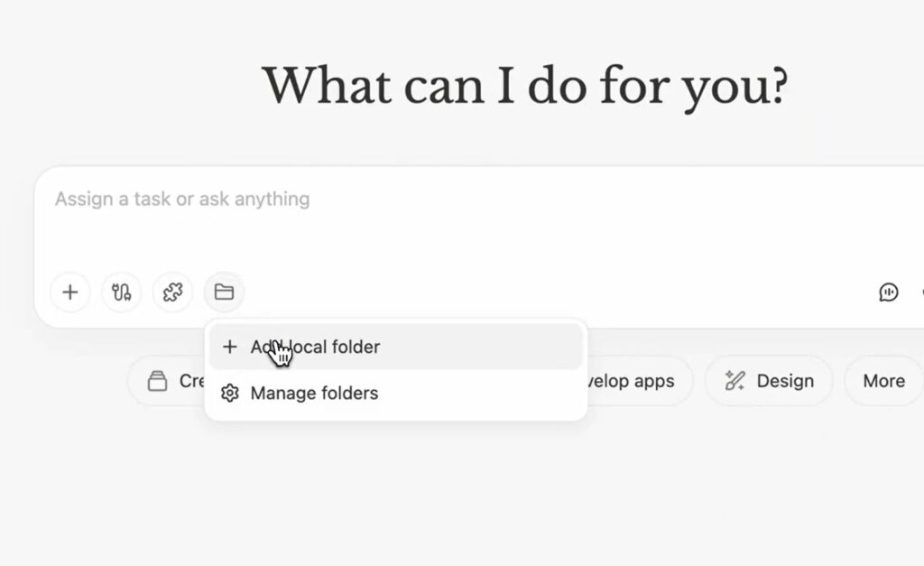The image size is (924, 566).
Task: Start voice mode with the speech-bubble icon
Action: tap(889, 292)
